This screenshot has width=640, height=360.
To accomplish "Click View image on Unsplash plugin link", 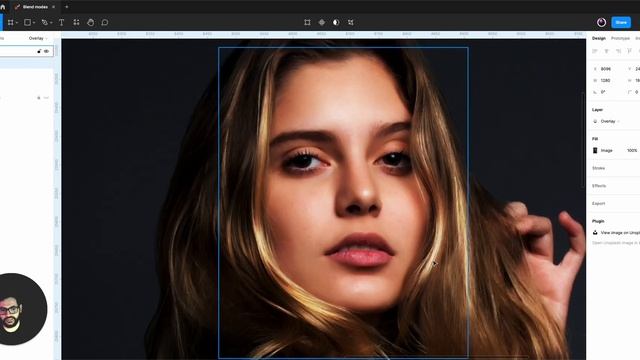I will (620, 233).
